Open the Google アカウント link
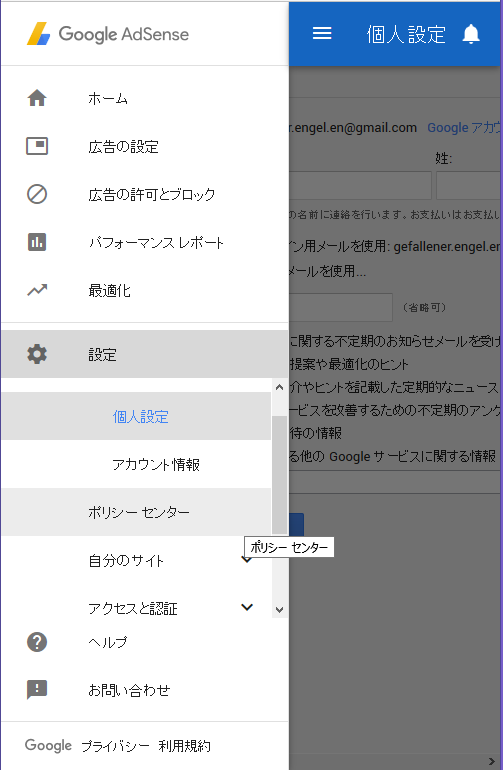Viewport: 503px width, 770px height. pos(464,128)
